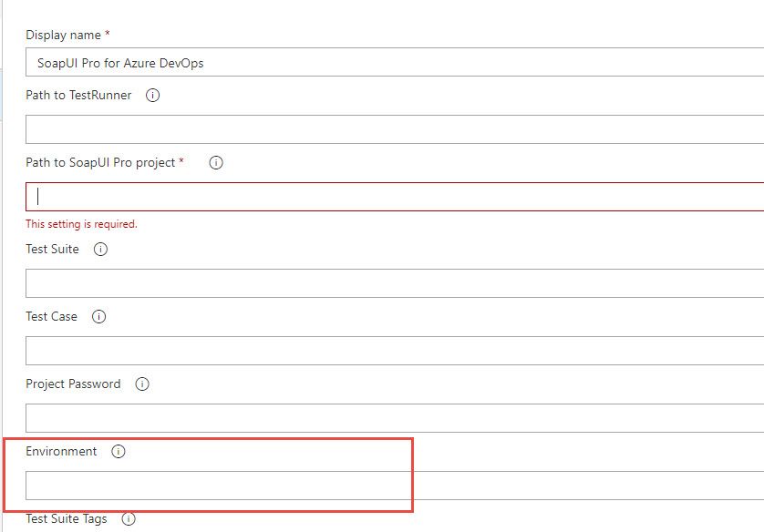Click the Test Case info icon
This screenshot has height=532, width=764.
coord(99,317)
